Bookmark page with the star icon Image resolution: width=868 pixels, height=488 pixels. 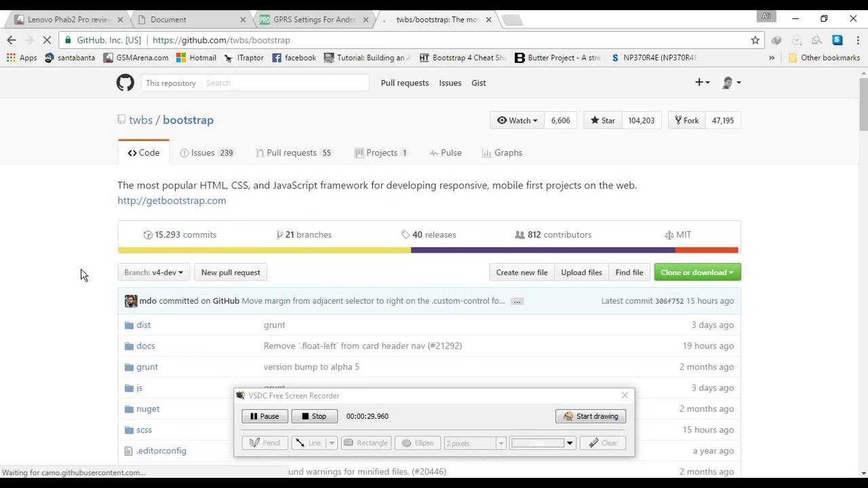(x=755, y=40)
